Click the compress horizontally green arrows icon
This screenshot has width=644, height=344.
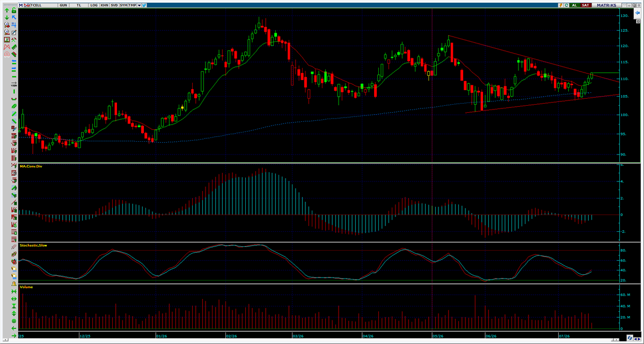[14, 291]
